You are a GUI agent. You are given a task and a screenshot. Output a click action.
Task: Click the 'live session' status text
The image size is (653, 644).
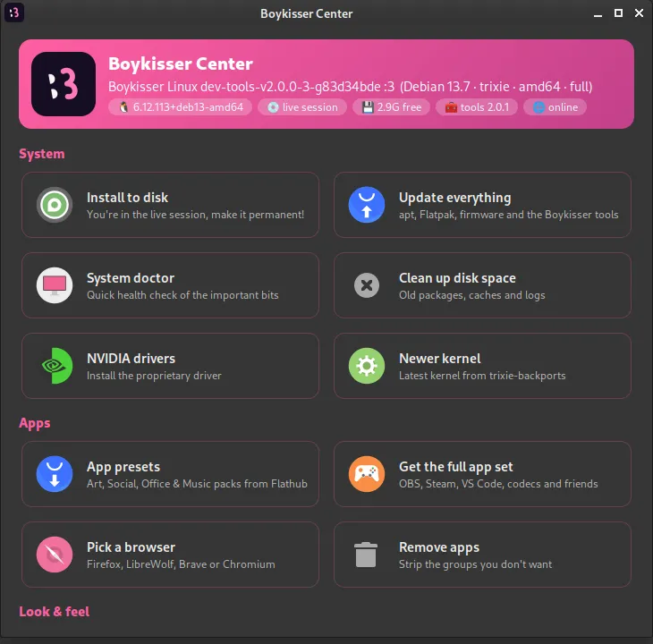tap(310, 107)
